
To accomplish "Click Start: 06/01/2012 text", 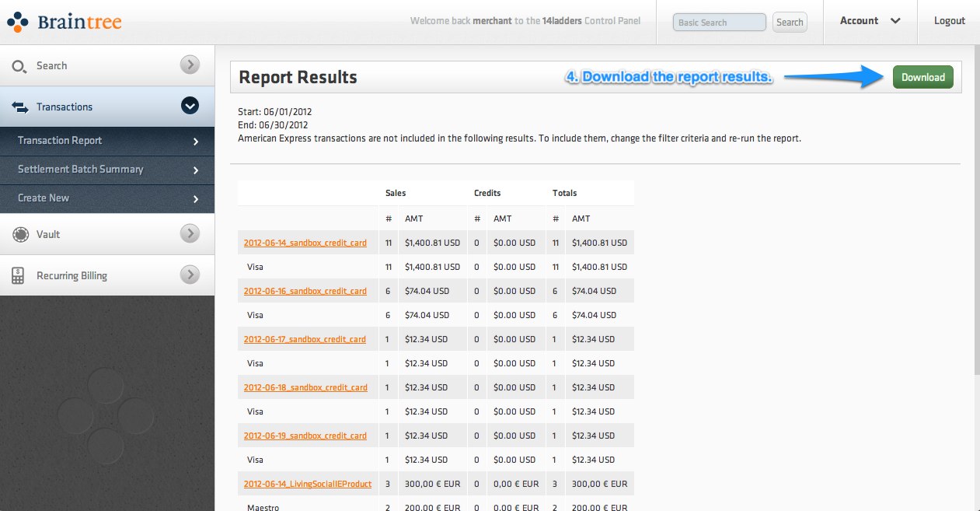I will click(274, 112).
